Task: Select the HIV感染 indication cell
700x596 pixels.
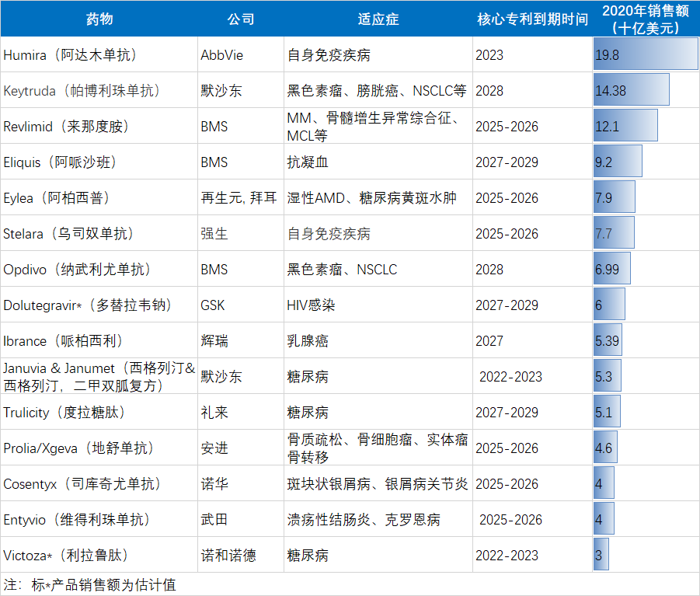Action: coord(378,305)
